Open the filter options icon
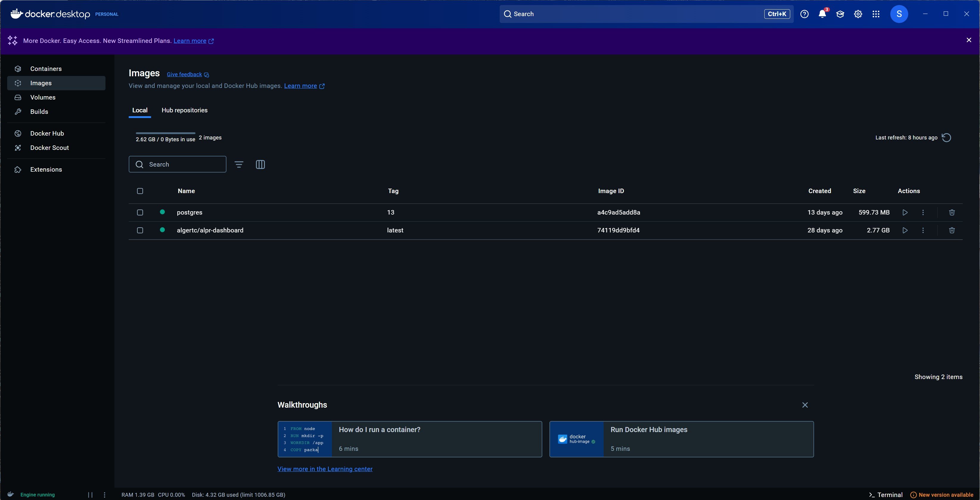This screenshot has height=500, width=980. (x=239, y=164)
